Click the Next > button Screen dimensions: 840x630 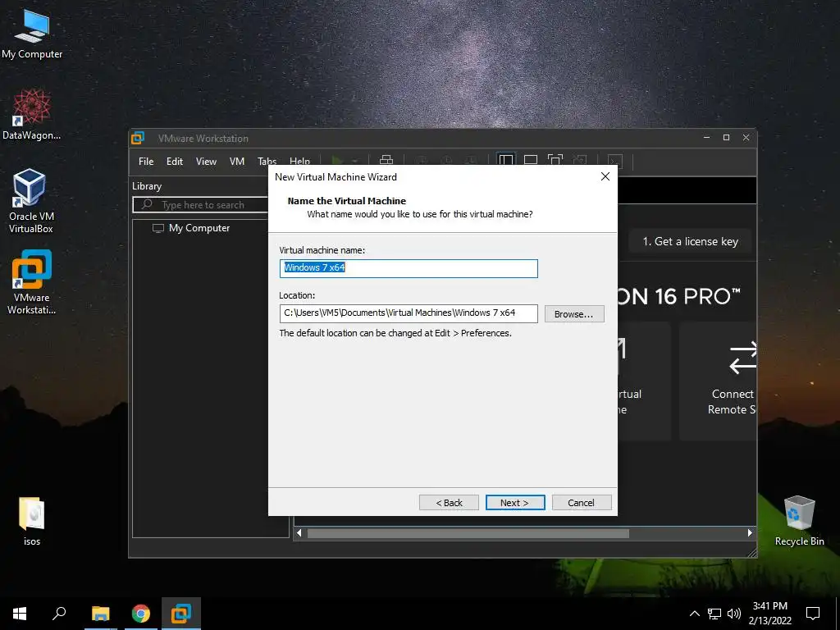coord(515,503)
